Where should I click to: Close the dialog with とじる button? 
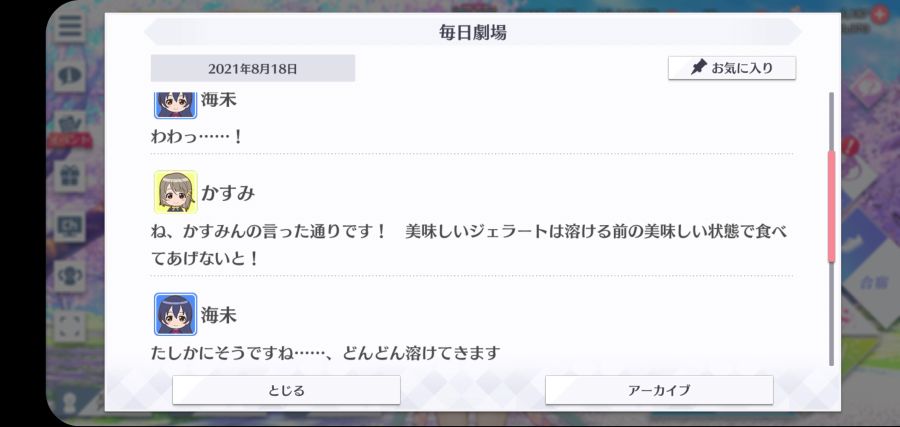pyautogui.click(x=286, y=390)
